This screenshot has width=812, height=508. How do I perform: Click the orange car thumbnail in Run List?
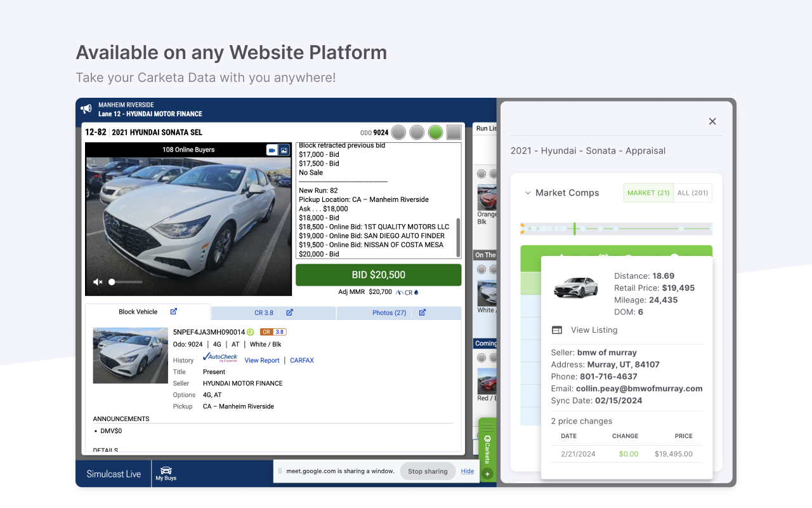487,197
